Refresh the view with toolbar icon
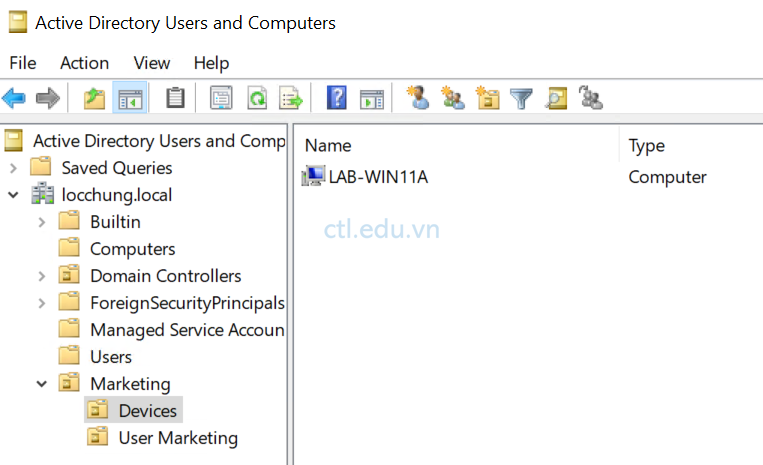This screenshot has width=763, height=465. 257,98
